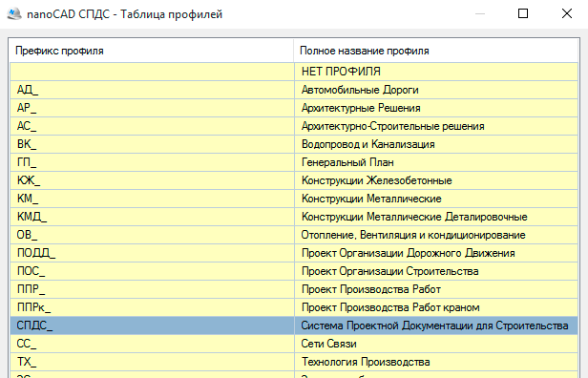
Task: Click Конструкции Металлические Деталировочные cell
Action: coord(436,217)
